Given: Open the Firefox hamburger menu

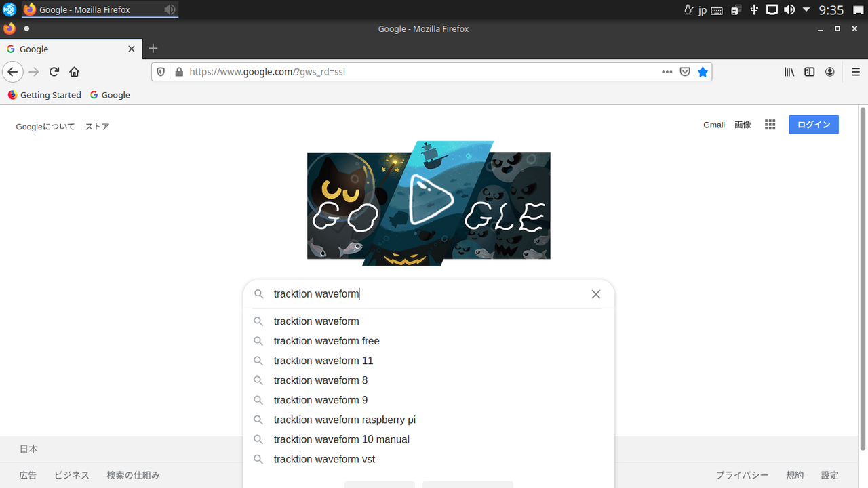Looking at the screenshot, I should tap(856, 71).
